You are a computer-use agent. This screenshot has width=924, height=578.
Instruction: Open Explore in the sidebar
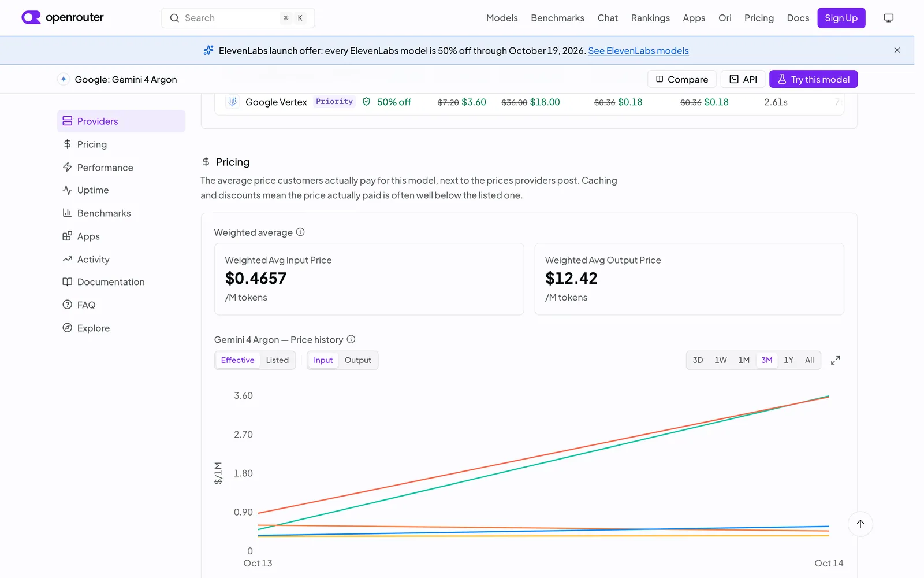pos(121,328)
